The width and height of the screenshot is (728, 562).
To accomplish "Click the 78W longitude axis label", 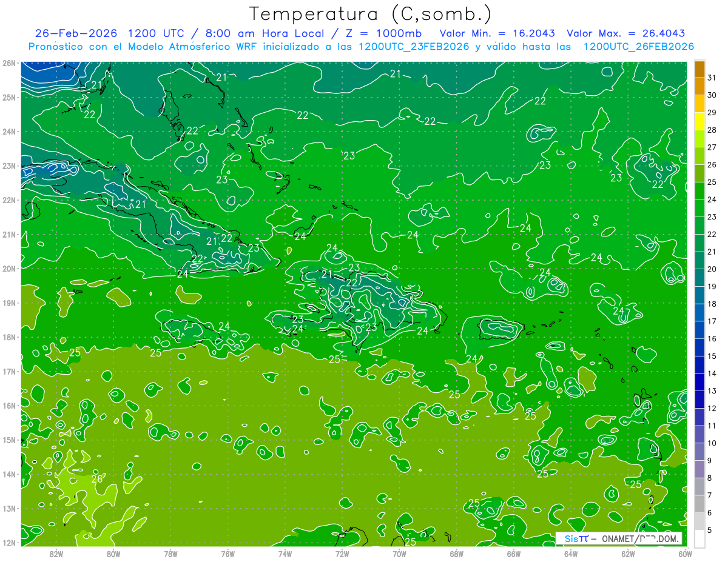I will (x=170, y=554).
